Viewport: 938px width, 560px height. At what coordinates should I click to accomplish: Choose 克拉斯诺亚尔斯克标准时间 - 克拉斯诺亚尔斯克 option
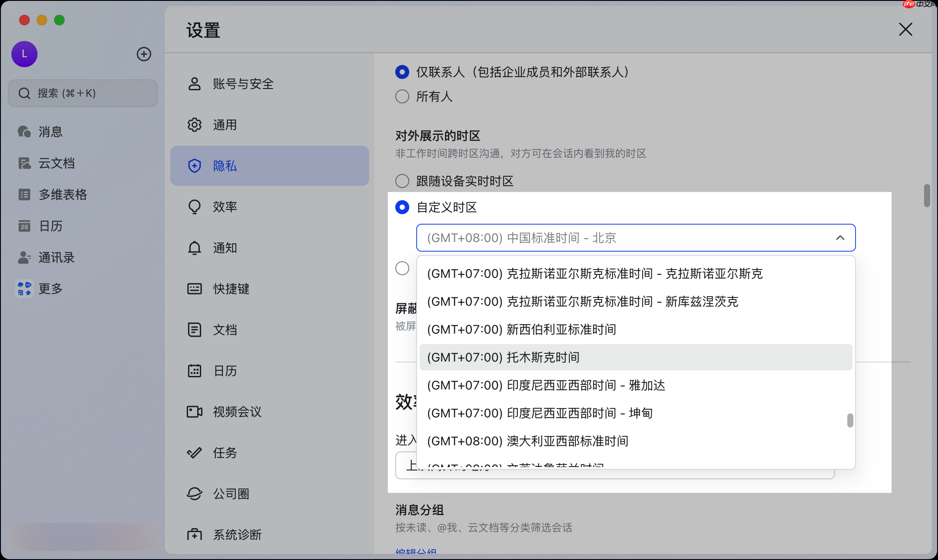click(636, 273)
